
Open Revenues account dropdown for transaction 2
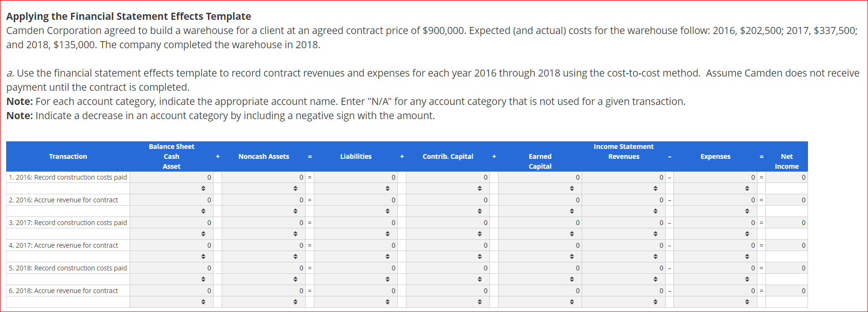pyautogui.click(x=624, y=211)
